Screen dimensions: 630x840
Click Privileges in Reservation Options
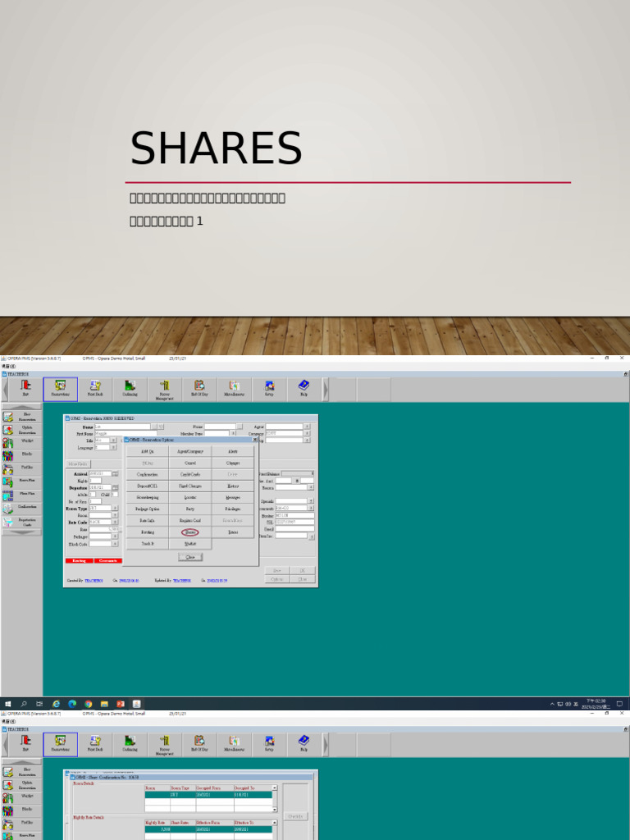point(233,509)
